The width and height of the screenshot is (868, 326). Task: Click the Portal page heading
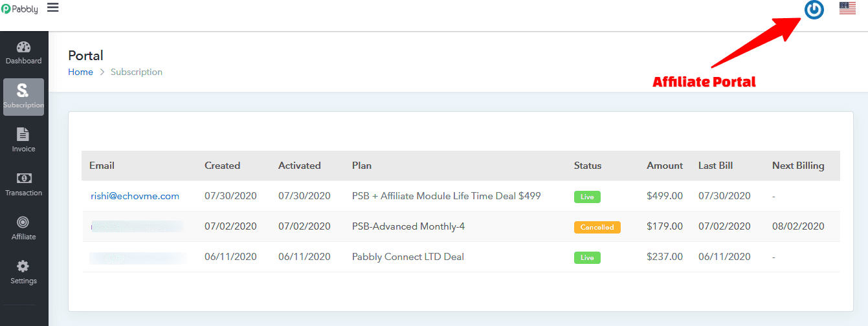pyautogui.click(x=85, y=56)
